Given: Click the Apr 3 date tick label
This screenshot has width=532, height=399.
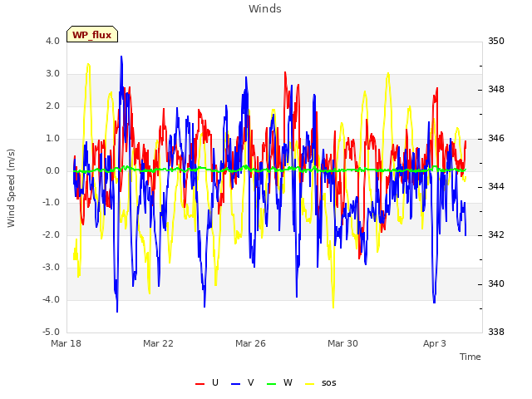Looking at the screenshot, I should point(435,343).
